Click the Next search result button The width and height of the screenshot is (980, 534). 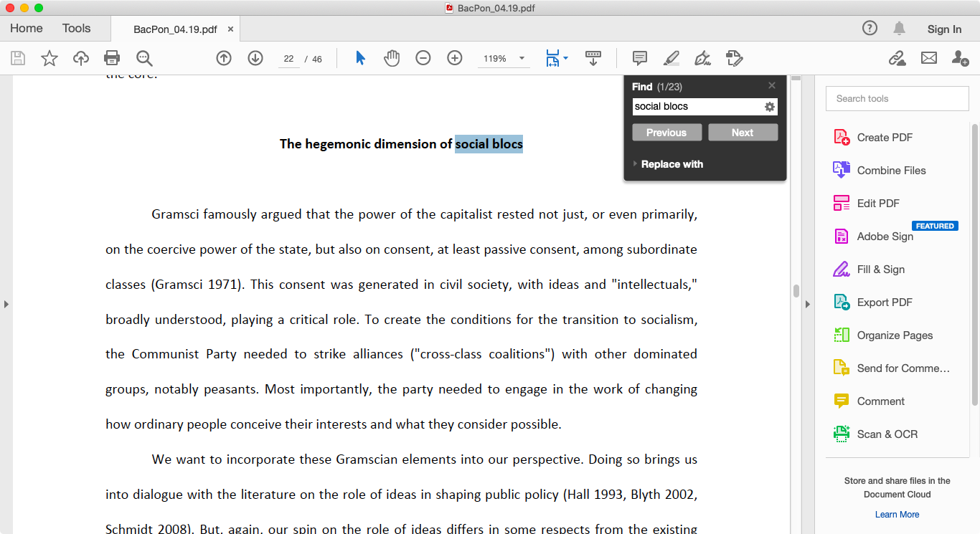(x=743, y=133)
